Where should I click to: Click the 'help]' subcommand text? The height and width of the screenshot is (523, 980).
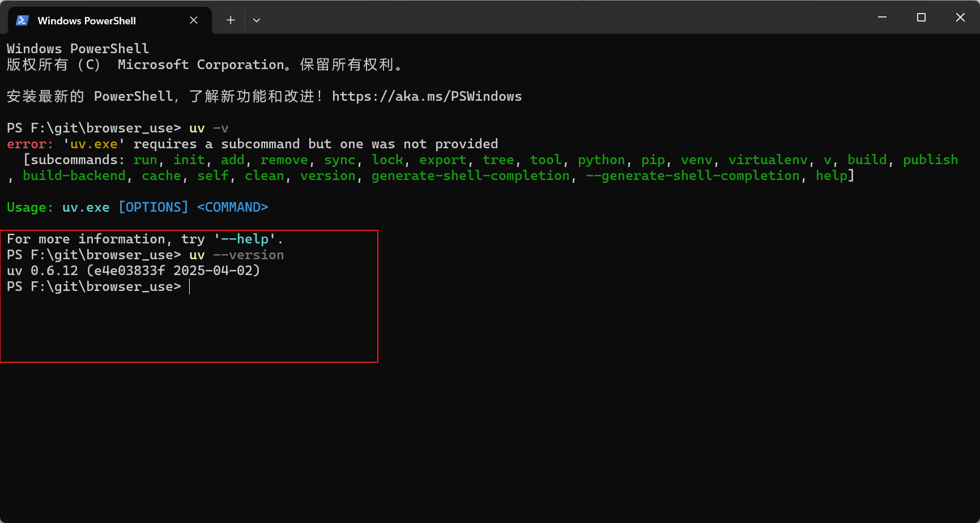(x=835, y=175)
